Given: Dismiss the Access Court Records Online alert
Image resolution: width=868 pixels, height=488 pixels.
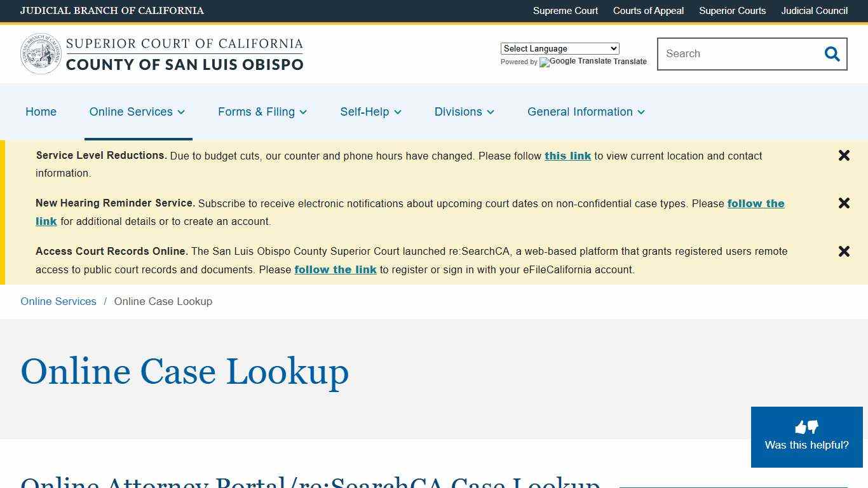Looking at the screenshot, I should 844,251.
